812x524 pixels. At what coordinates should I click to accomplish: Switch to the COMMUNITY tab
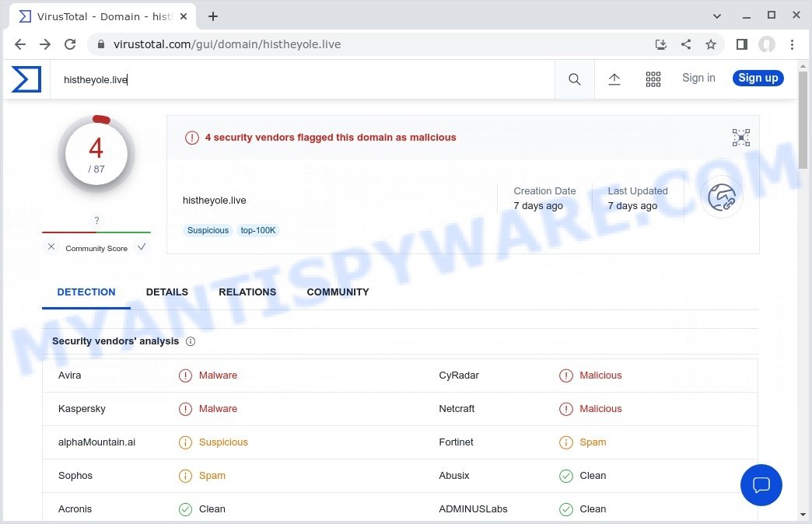[x=338, y=292]
